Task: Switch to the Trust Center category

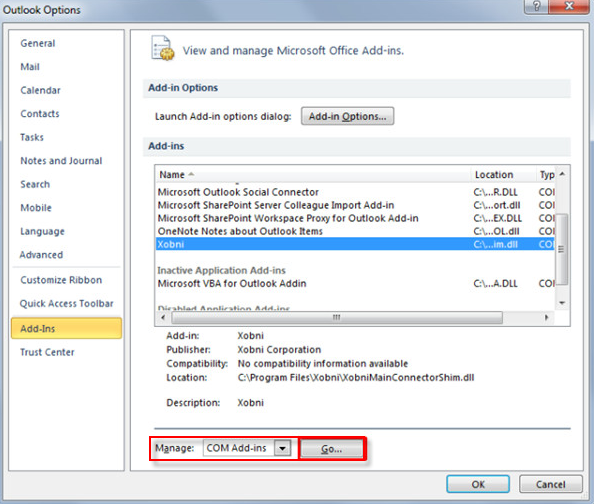Action: pos(47,352)
